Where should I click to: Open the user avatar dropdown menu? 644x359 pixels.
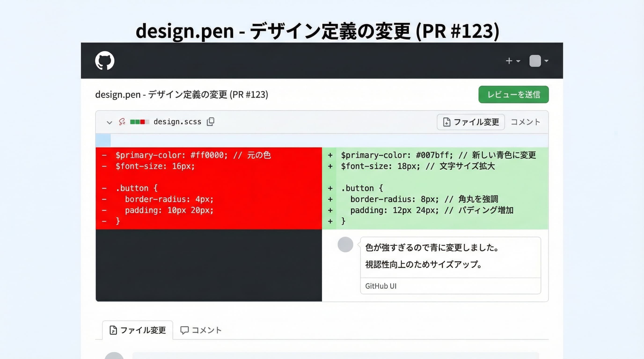[539, 61]
